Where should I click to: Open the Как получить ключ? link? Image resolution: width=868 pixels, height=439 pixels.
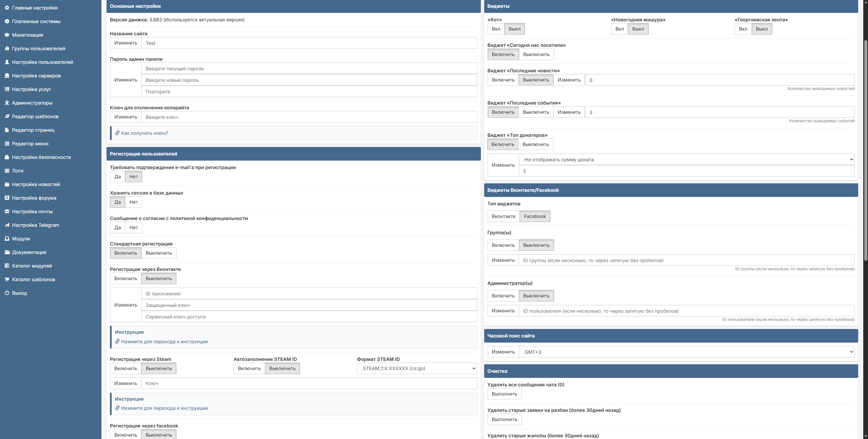(x=144, y=133)
